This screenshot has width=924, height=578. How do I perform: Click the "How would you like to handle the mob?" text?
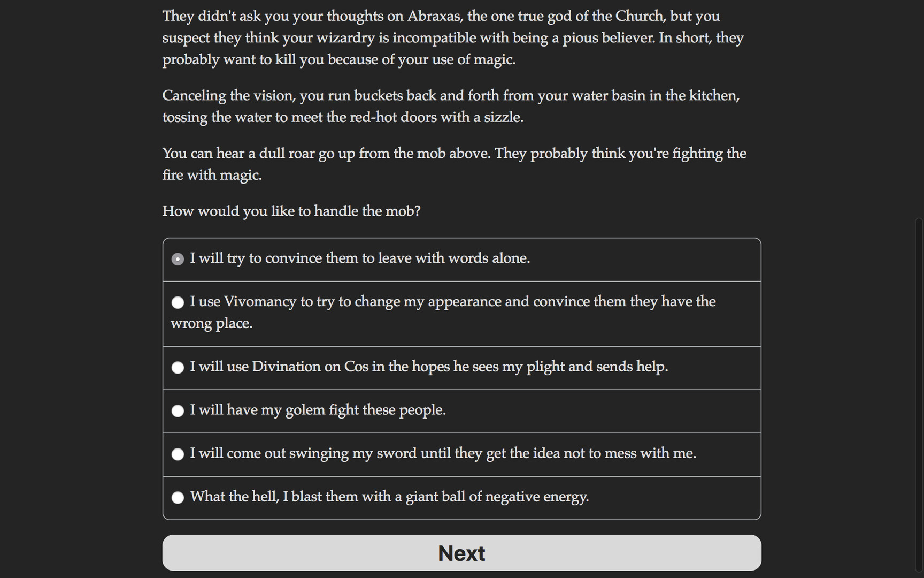coord(291,211)
